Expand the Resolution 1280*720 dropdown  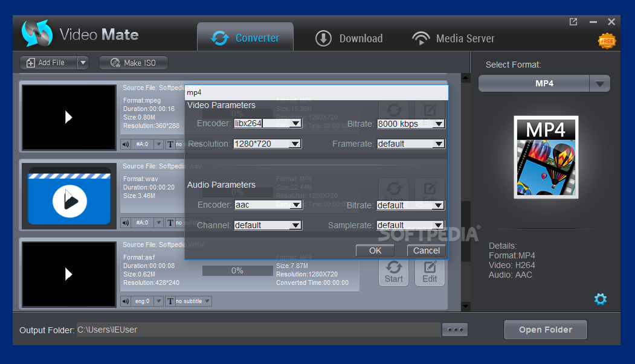(x=295, y=144)
